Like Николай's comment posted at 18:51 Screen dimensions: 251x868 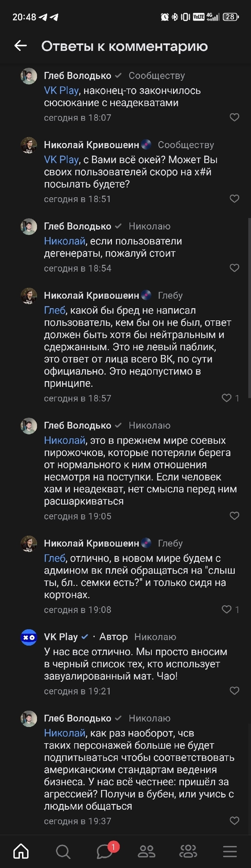pyautogui.click(x=234, y=198)
